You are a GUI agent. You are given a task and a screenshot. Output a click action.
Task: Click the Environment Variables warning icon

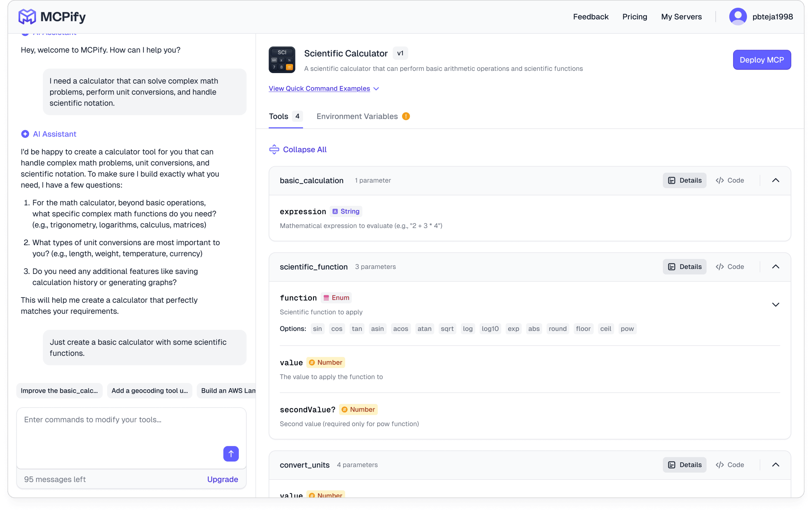point(406,116)
